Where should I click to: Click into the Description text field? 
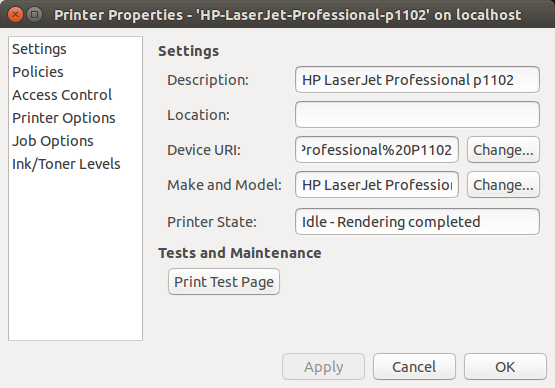point(417,80)
